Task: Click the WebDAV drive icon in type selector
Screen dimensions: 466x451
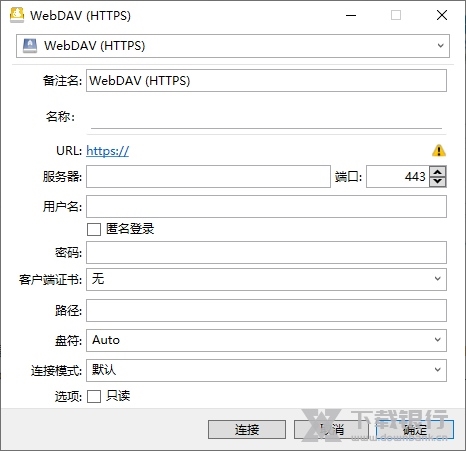Action: (30, 46)
